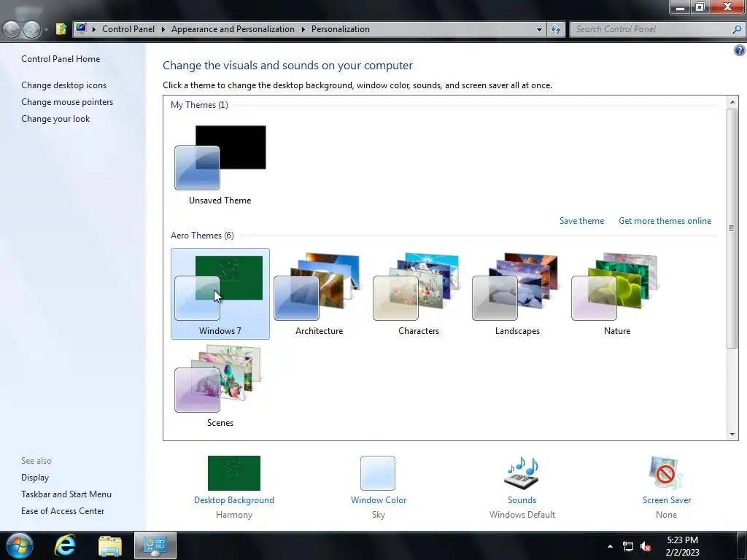The width and height of the screenshot is (747, 560).
Task: Expand arrow after Control Panel breadcrumb
Action: pos(163,29)
